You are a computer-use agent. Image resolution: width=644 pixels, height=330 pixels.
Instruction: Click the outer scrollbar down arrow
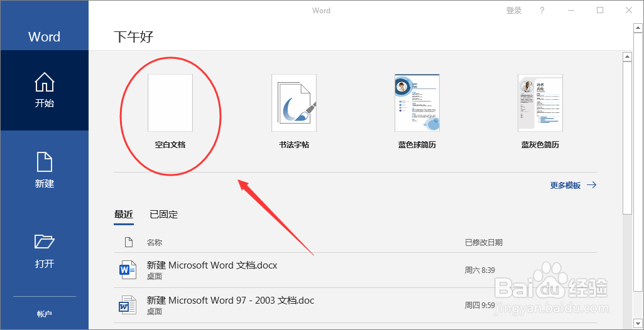[639, 325]
